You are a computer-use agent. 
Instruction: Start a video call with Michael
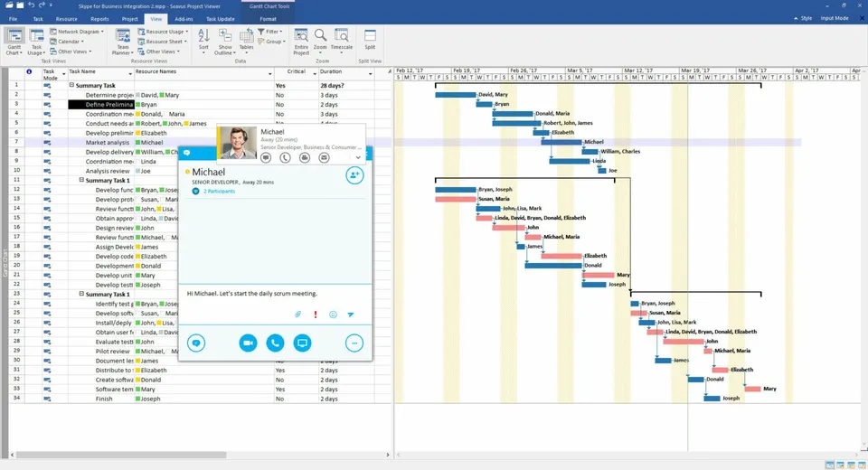[x=248, y=343]
